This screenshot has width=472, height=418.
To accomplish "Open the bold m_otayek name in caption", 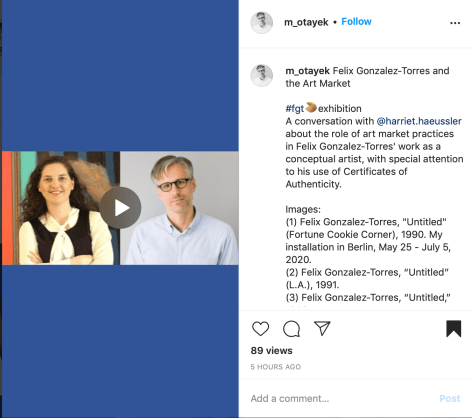I will pos(307,71).
